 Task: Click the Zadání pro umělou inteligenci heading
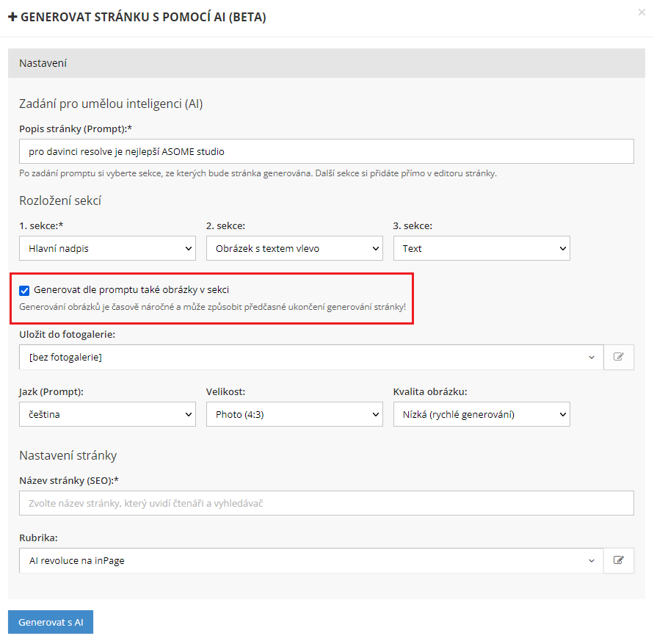(x=111, y=104)
